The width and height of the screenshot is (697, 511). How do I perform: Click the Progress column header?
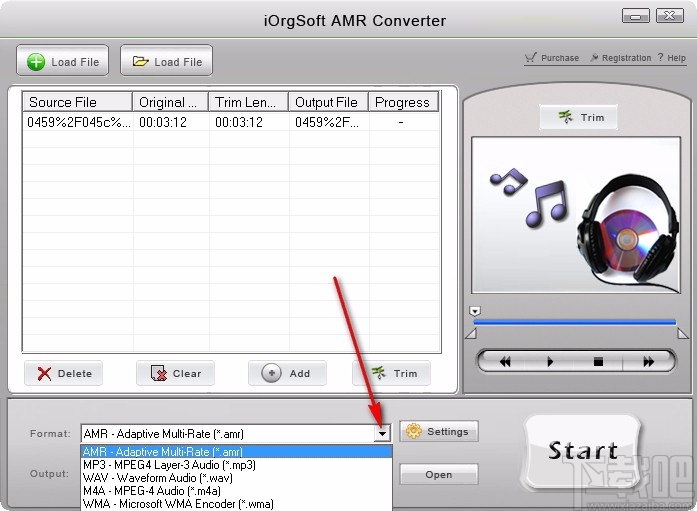pos(403,102)
